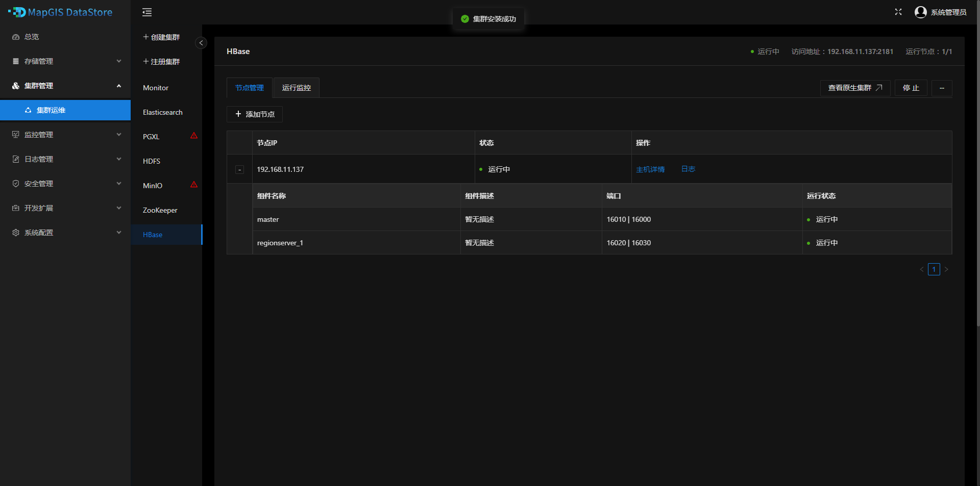Click access address 192.168.11.137:2181
Viewport: 980px width, 486px height.
pyautogui.click(x=860, y=52)
